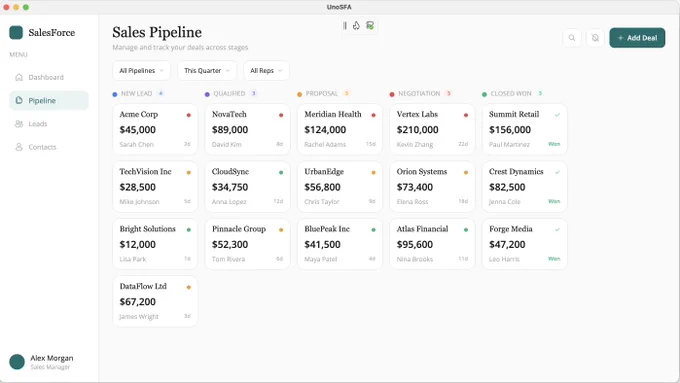Click the Contacts person icon in sidebar
The image size is (680, 383).
point(19,147)
